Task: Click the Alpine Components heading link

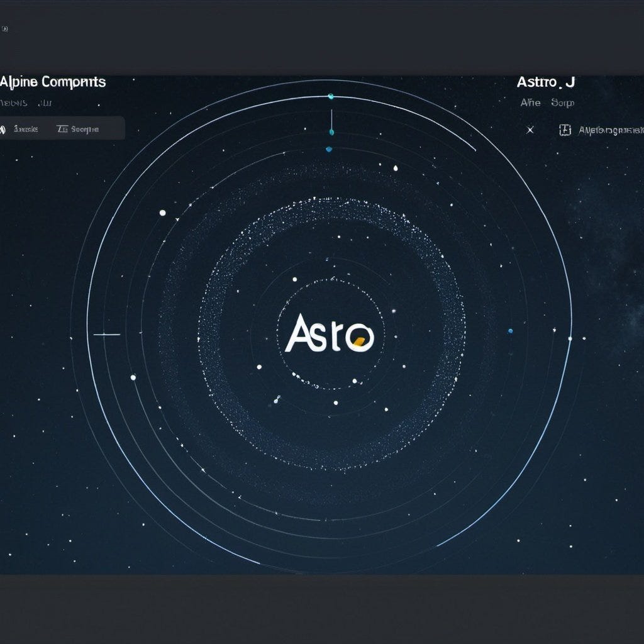Action: 52,82
